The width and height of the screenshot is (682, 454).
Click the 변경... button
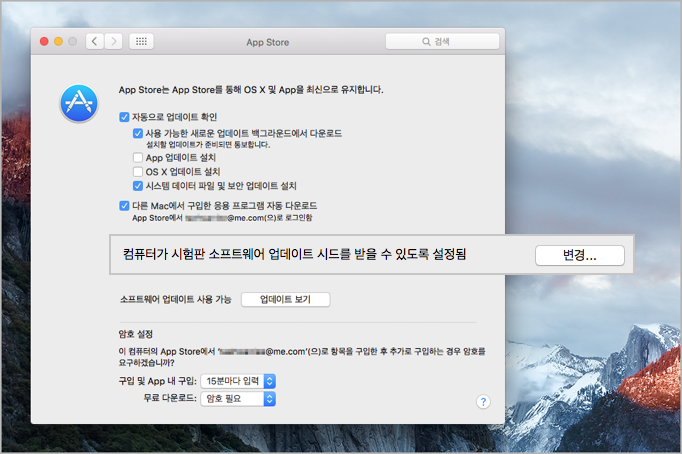click(x=580, y=255)
